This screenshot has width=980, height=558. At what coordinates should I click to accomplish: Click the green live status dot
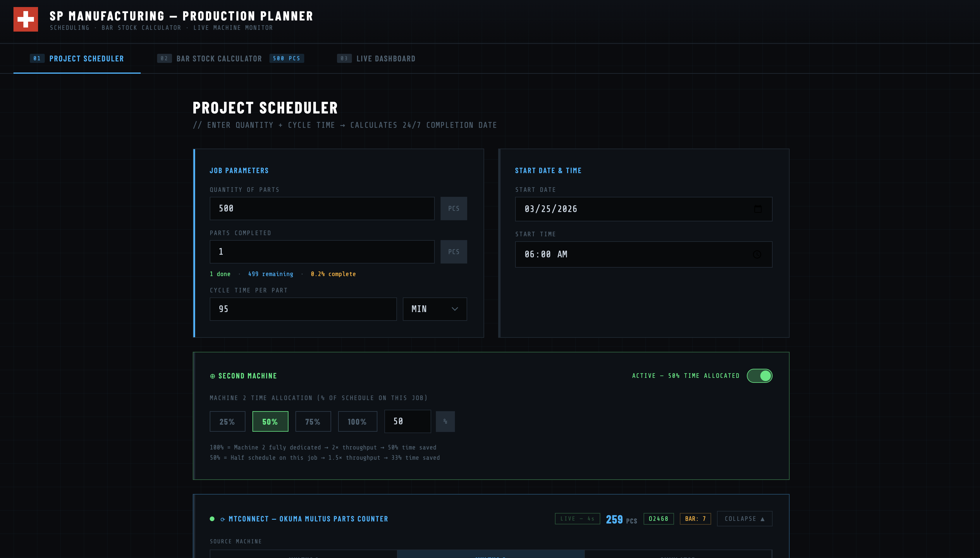coord(212,519)
